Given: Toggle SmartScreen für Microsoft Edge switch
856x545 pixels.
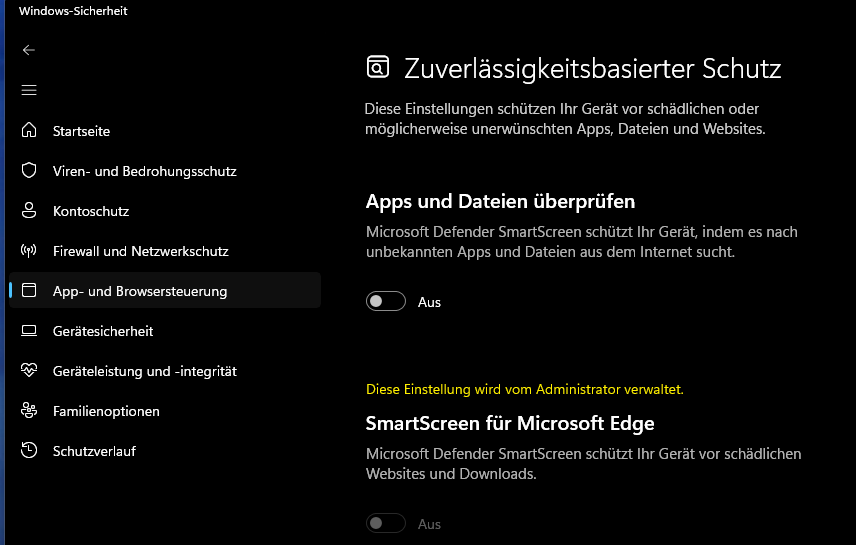Looking at the screenshot, I should click(x=386, y=523).
